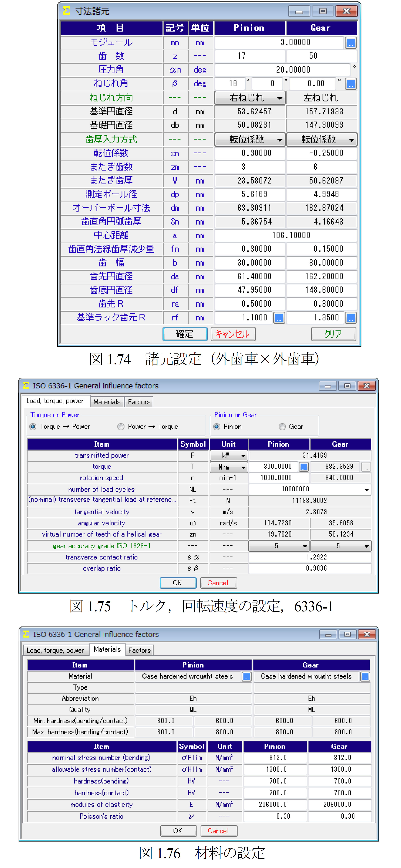Open gear accuracy grade dropdown
This screenshot has height=868, width=401.
coord(341,546)
